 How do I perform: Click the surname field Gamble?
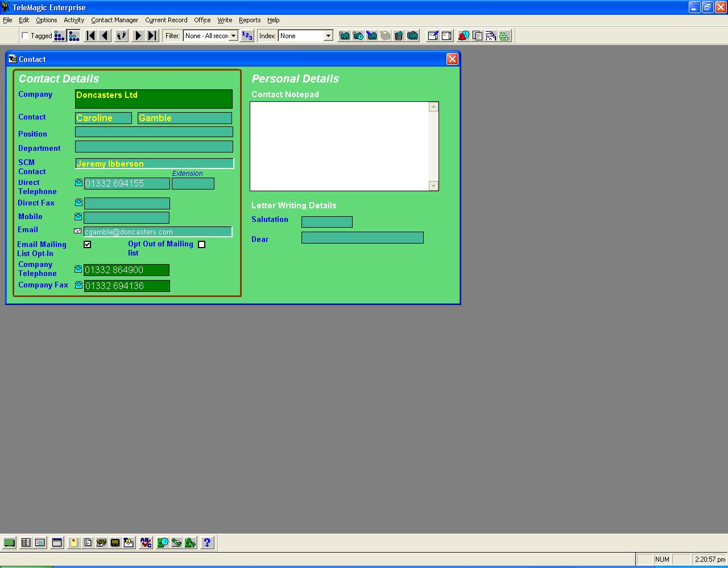pos(185,118)
